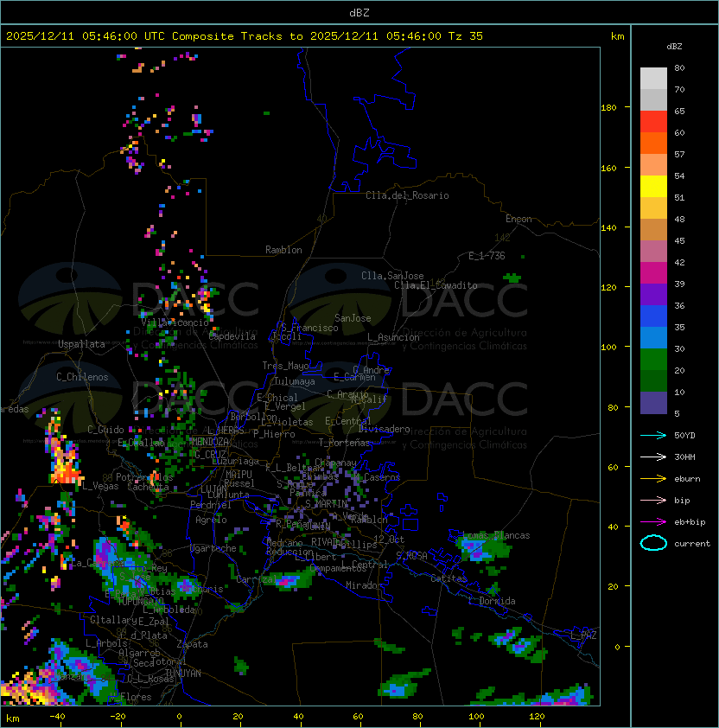
Task: Click the 'MAIPU' city label
Action: (x=239, y=475)
